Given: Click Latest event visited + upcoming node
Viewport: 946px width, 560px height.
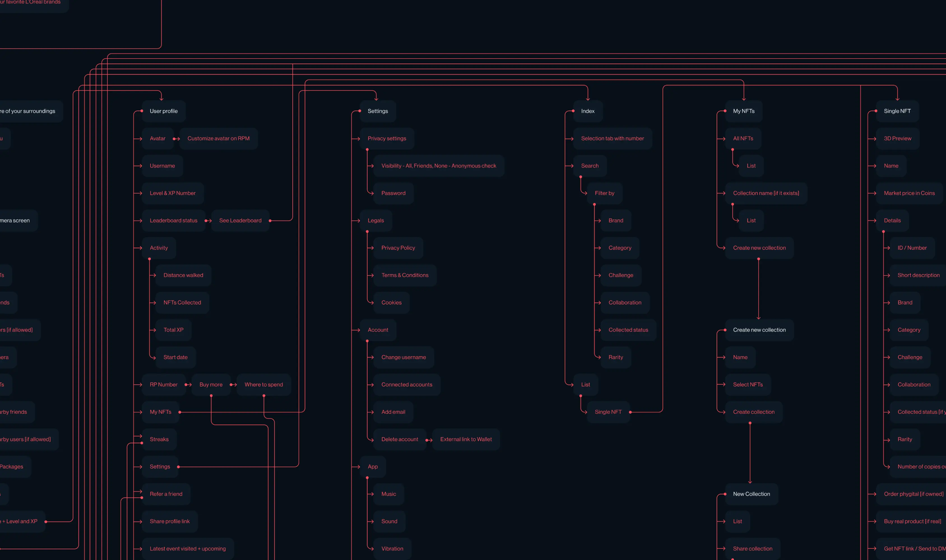Looking at the screenshot, I should click(x=188, y=549).
